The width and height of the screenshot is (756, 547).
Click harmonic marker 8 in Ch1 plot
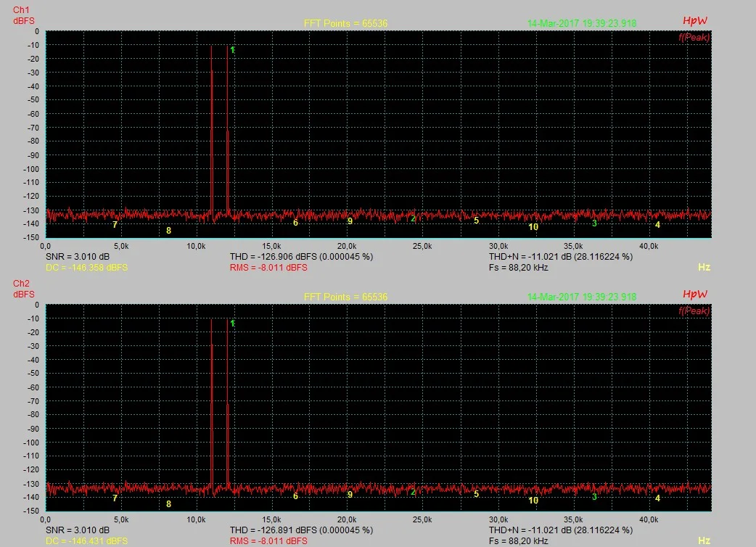pos(169,231)
